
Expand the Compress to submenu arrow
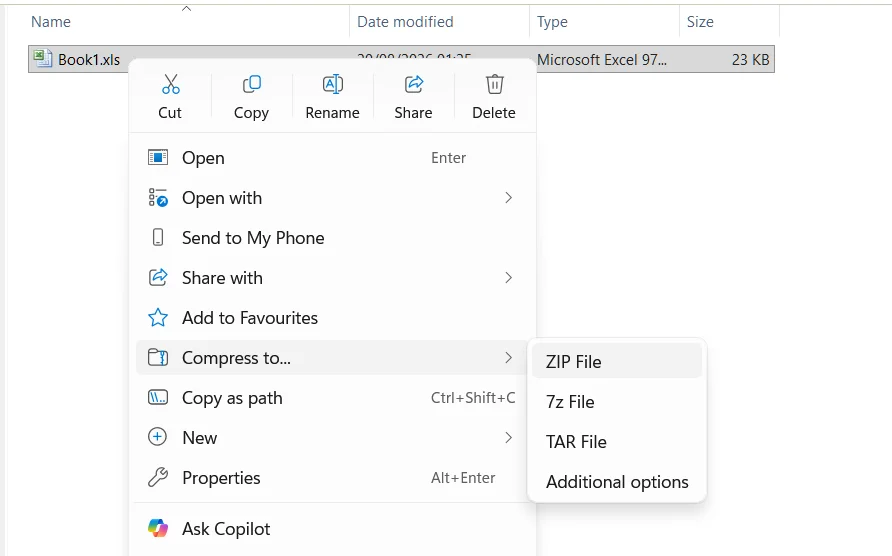[509, 357]
